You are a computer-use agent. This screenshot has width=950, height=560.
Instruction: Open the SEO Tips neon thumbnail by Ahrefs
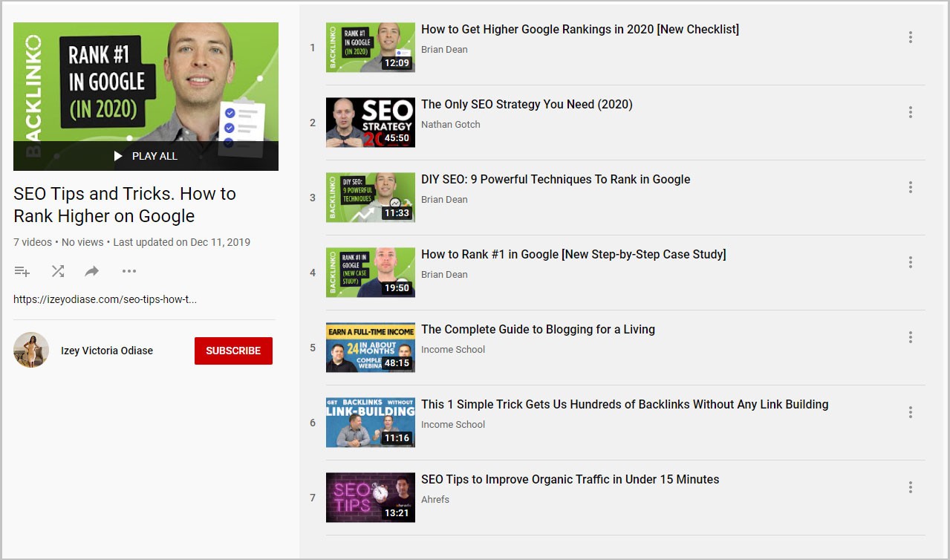(370, 498)
